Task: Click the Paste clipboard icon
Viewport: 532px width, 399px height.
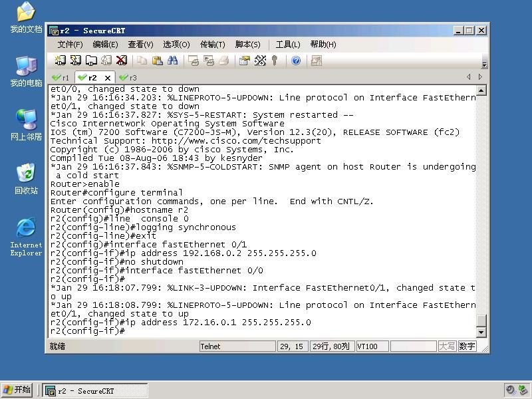Action: (x=157, y=61)
